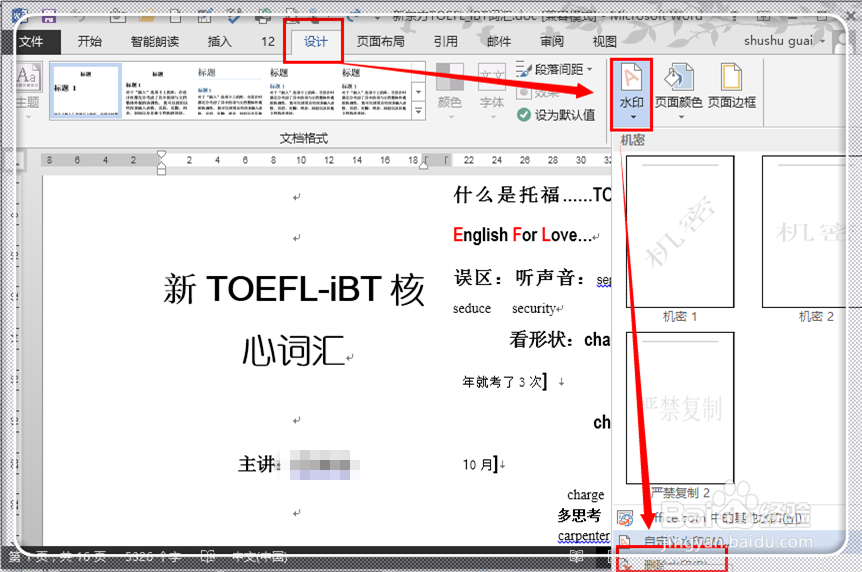
Task: Open the shushu guai account dropdown
Action: [x=784, y=41]
